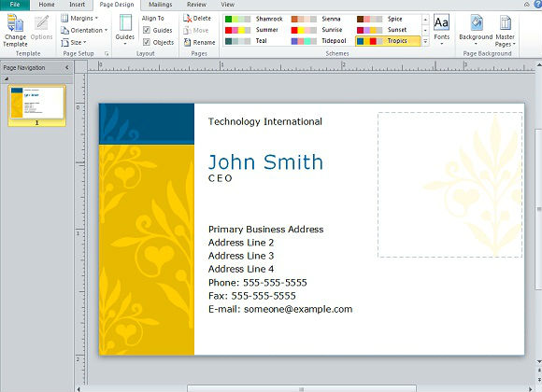This screenshot has width=542, height=392.
Task: Open the File tab
Action: pos(15,5)
